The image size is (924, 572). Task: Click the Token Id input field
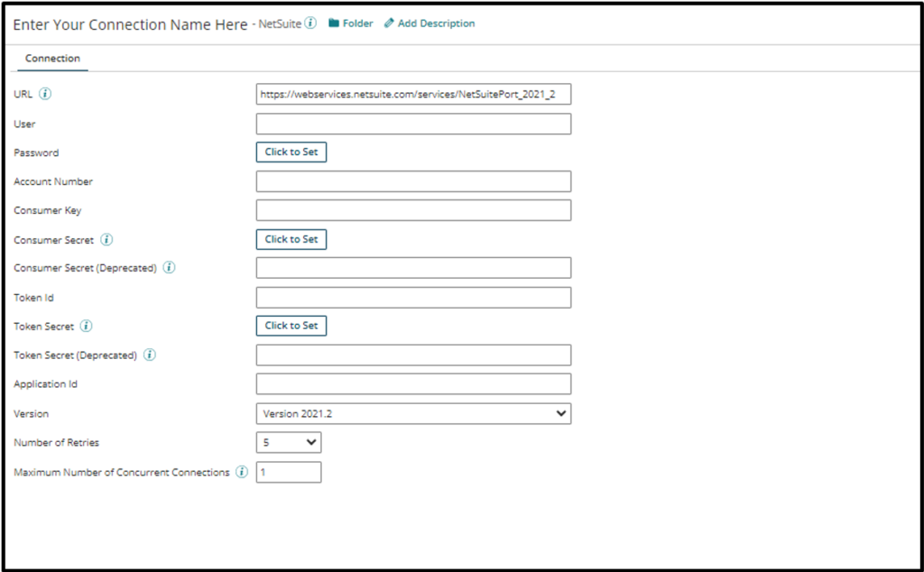pos(413,298)
